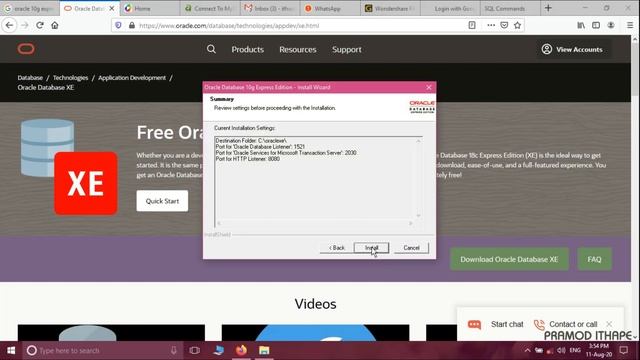Toggle the sidebar icon
Viewport: 640px width, 360px height.
(596, 25)
